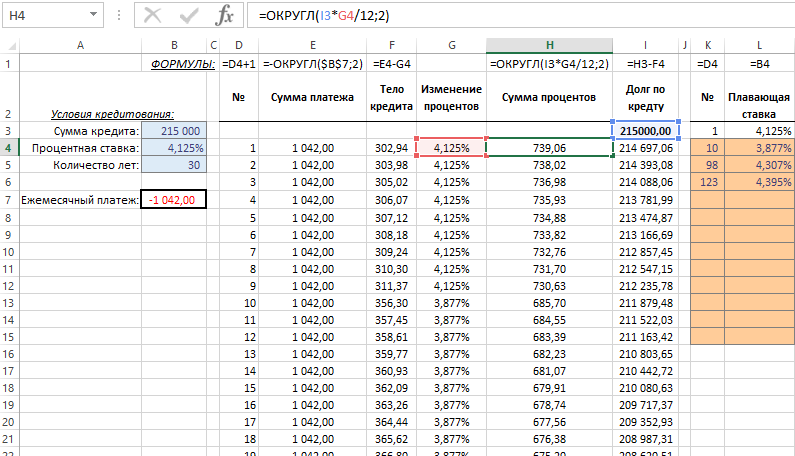Select row 1 header
The height and width of the screenshot is (456, 795).
click(x=9, y=64)
